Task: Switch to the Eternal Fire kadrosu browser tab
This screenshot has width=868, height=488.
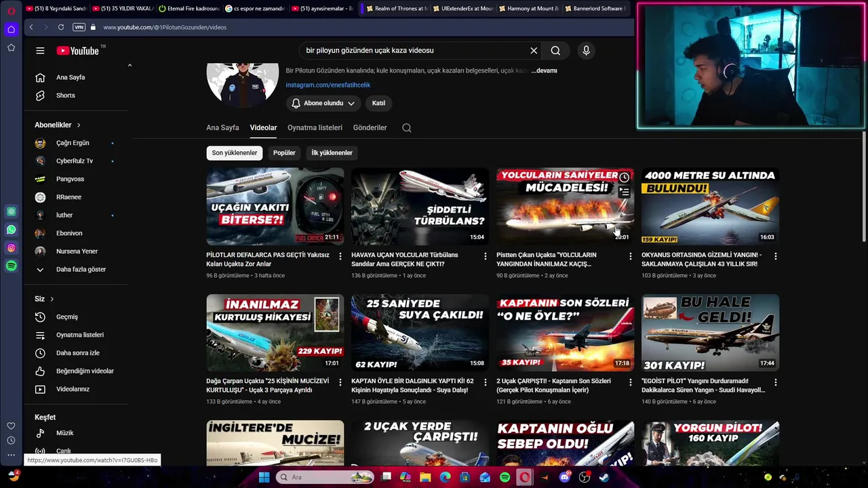Action: click(x=189, y=8)
